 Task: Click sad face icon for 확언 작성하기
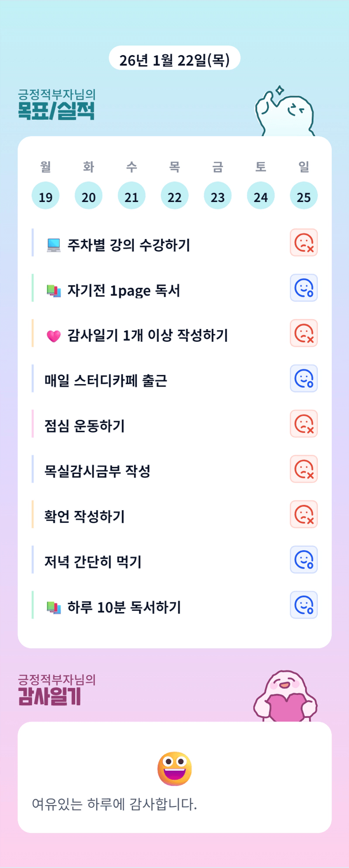point(303,514)
